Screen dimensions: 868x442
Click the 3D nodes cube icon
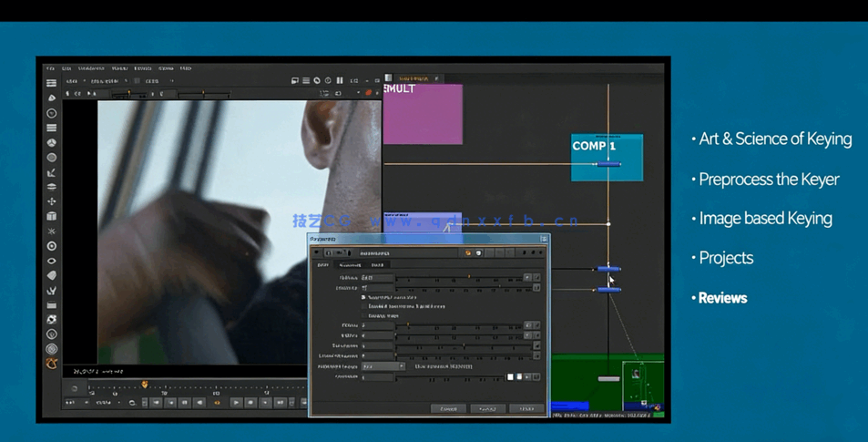52,216
